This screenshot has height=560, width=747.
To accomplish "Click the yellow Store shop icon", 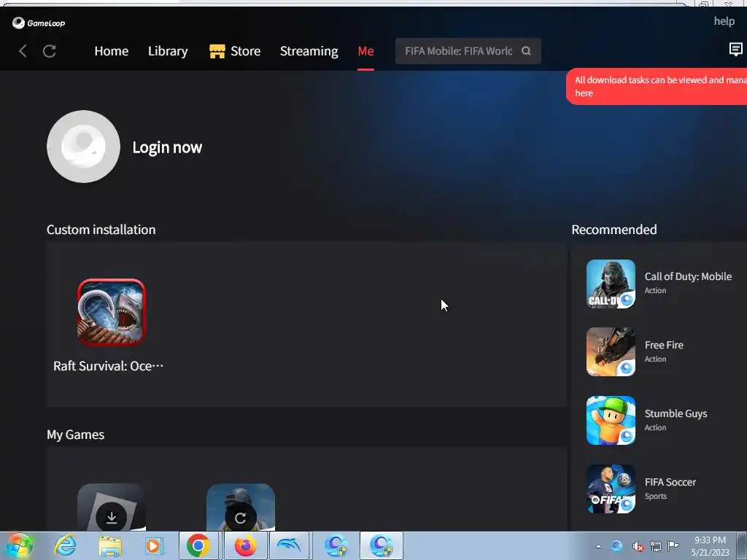I will click(217, 51).
